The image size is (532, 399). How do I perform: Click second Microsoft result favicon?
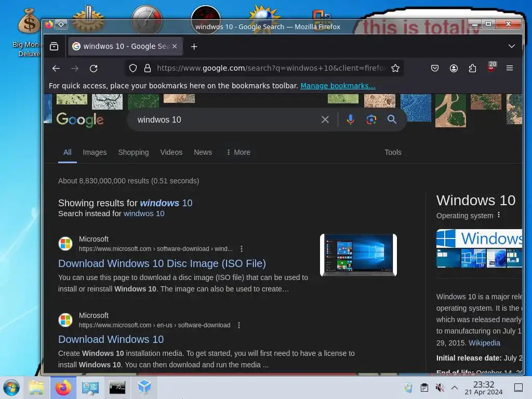pos(65,320)
